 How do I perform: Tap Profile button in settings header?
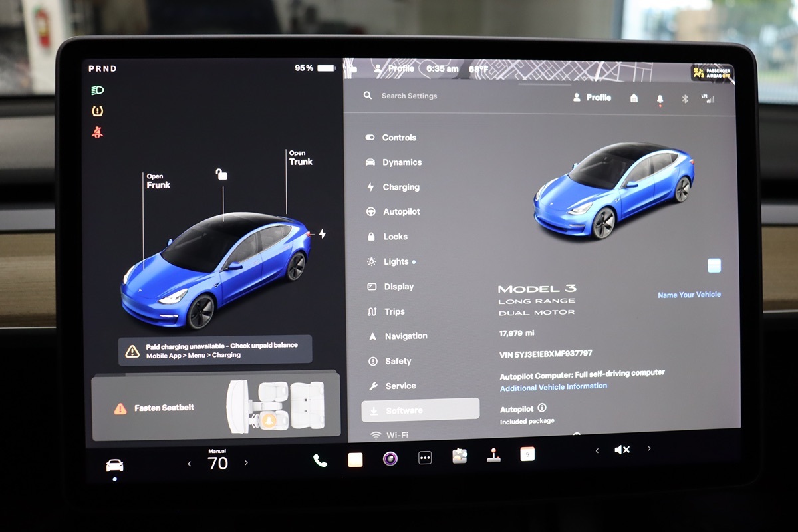point(592,97)
